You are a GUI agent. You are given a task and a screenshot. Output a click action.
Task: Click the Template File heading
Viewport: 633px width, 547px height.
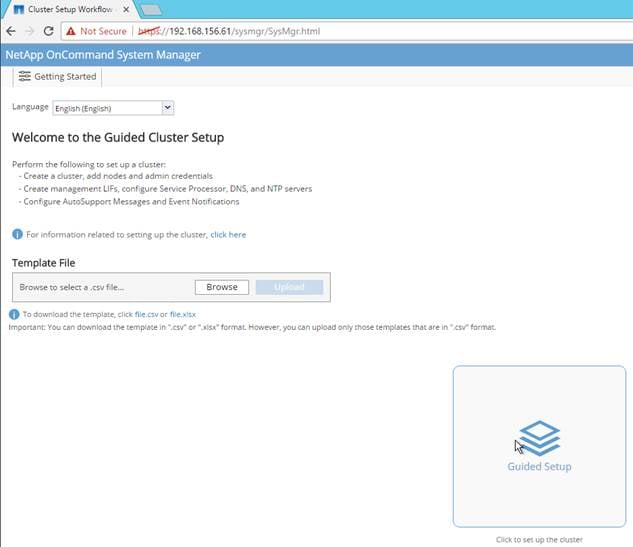44,263
